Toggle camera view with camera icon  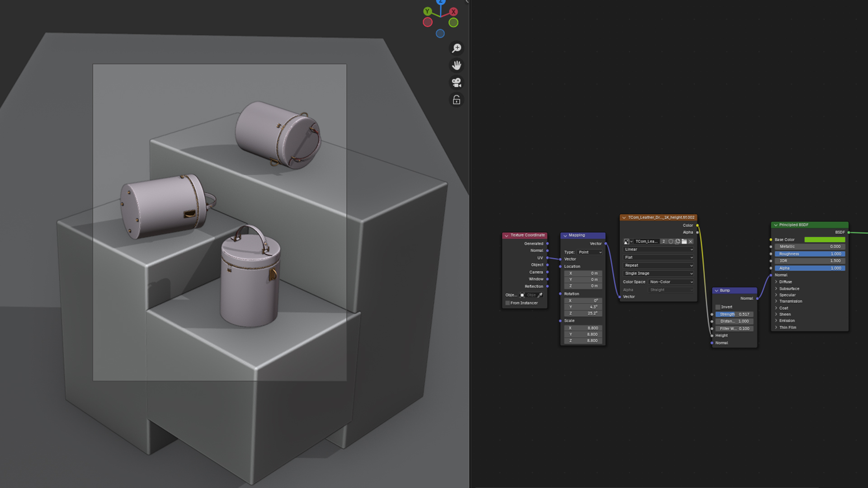click(x=457, y=83)
